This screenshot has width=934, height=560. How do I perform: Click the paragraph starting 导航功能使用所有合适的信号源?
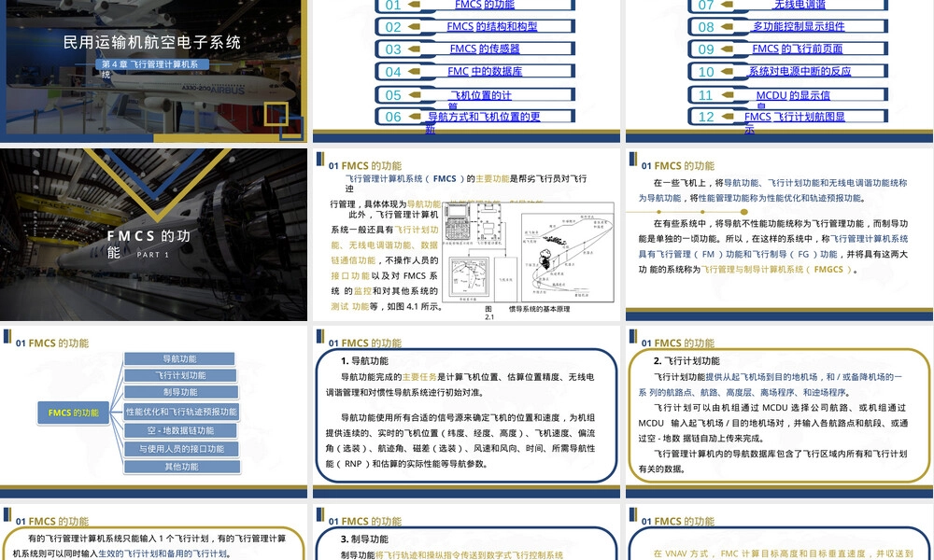(x=460, y=441)
